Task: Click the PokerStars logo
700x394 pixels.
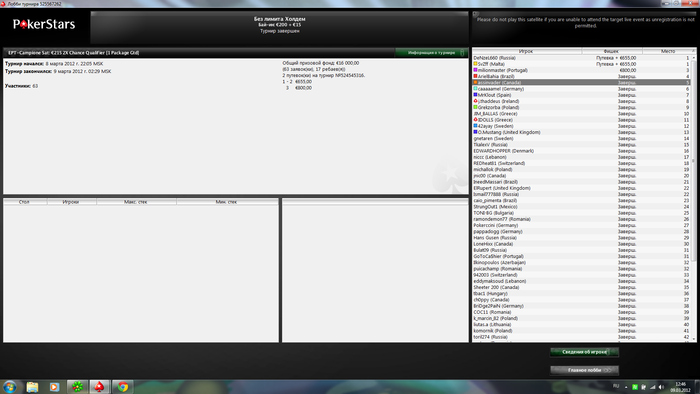Action: (44, 24)
